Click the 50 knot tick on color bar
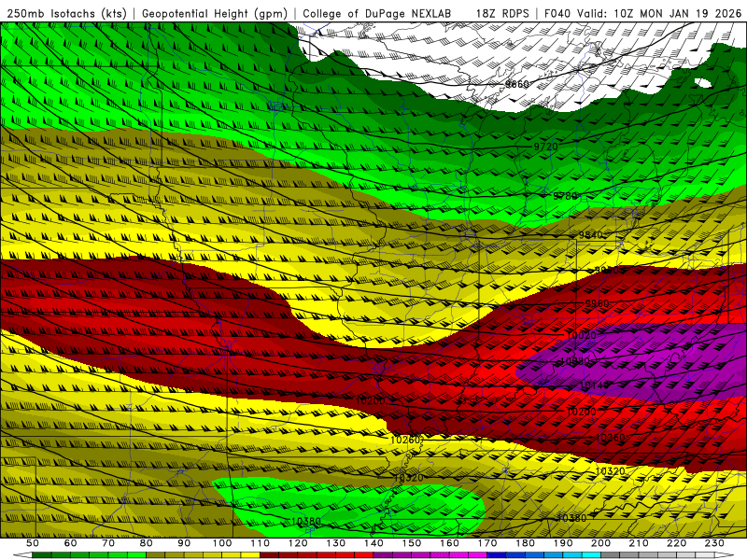The width and height of the screenshot is (747, 560). pyautogui.click(x=33, y=543)
